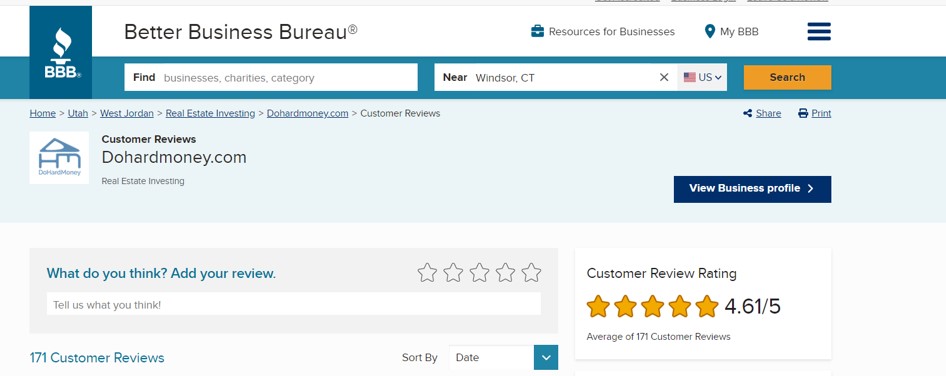Open the Sort By Date dropdown
This screenshot has width=946, height=376.
(x=503, y=357)
